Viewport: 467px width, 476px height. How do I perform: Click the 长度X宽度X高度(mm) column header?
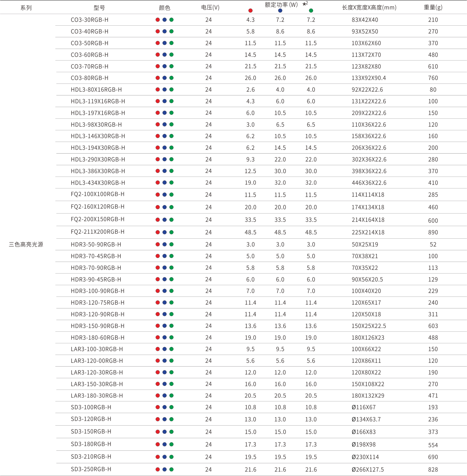coord(369,8)
